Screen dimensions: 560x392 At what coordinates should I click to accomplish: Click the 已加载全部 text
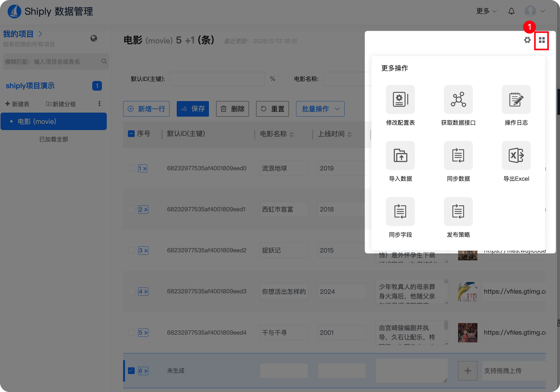54,139
